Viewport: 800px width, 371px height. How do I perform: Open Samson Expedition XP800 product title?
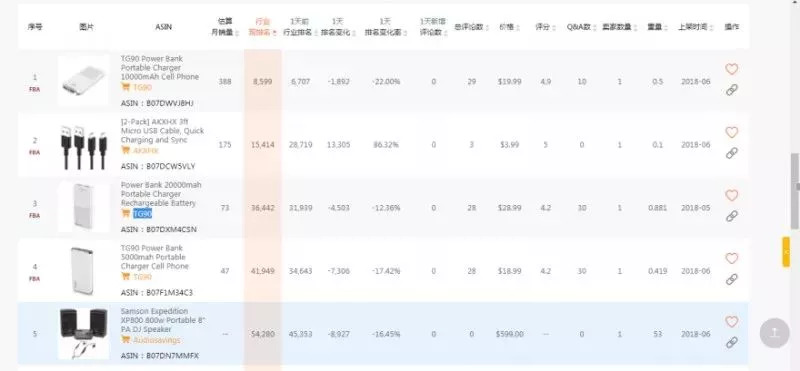(x=163, y=320)
